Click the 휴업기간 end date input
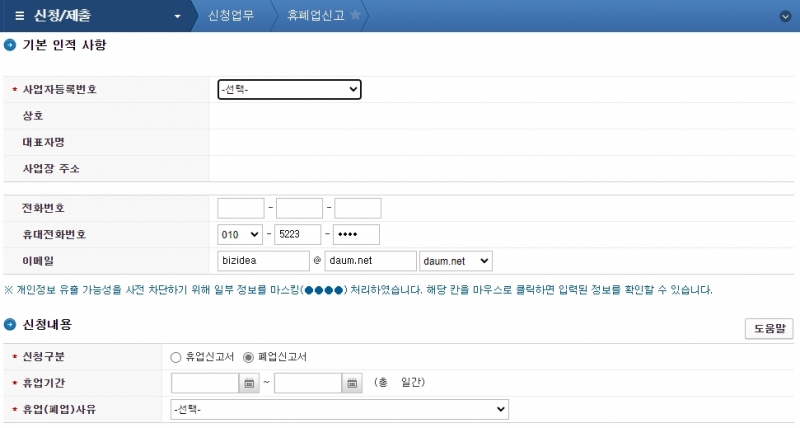This screenshot has height=428, width=800. coord(308,383)
